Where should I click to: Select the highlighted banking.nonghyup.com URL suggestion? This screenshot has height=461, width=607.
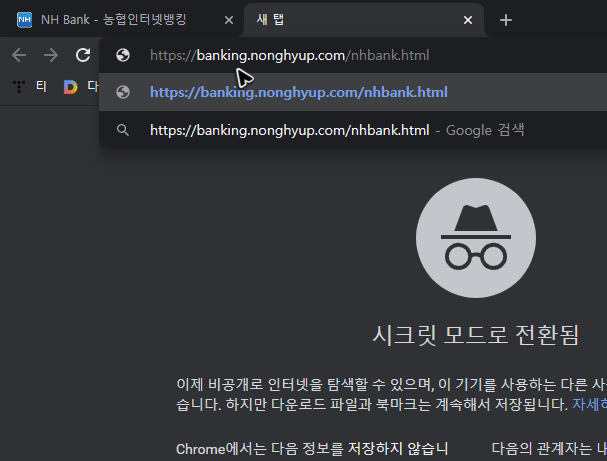coord(353,92)
